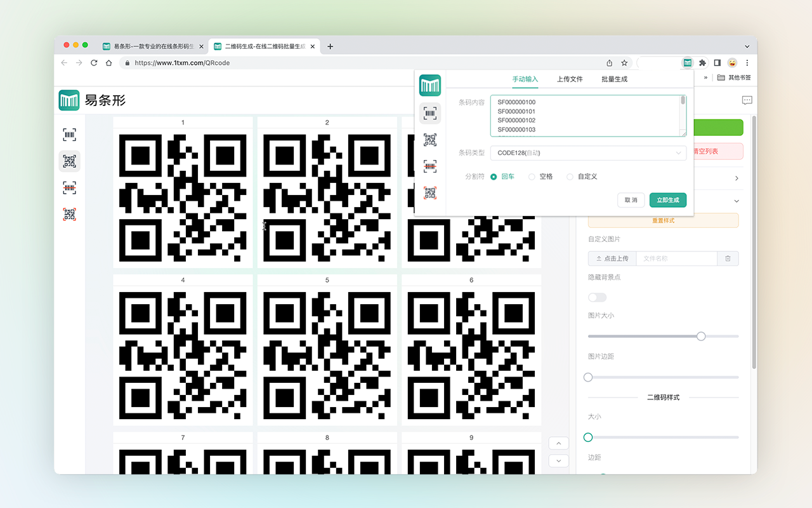Switch to the 手动输入 tab
This screenshot has width=812, height=508.
click(x=525, y=79)
